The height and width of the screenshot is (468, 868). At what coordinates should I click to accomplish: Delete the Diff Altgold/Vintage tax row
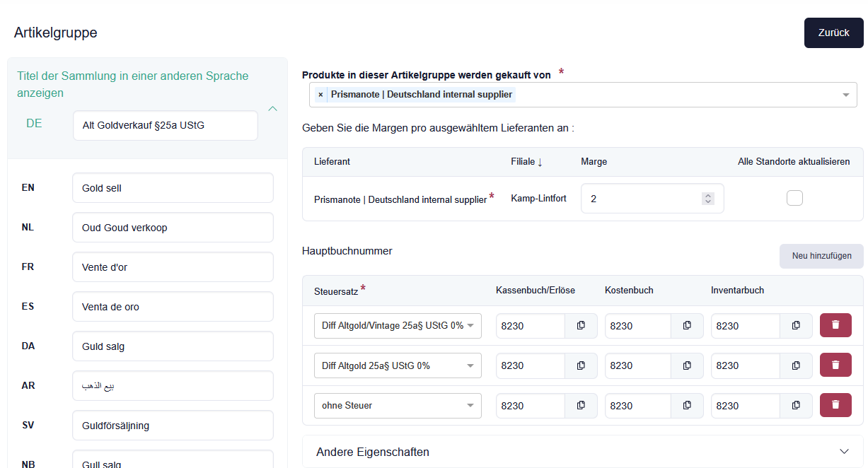pos(835,325)
